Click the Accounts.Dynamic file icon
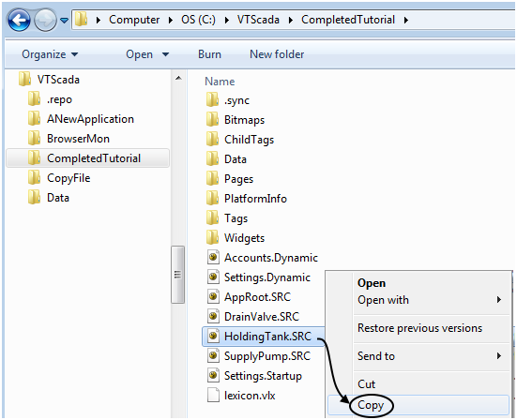The image size is (517, 420). 213,257
